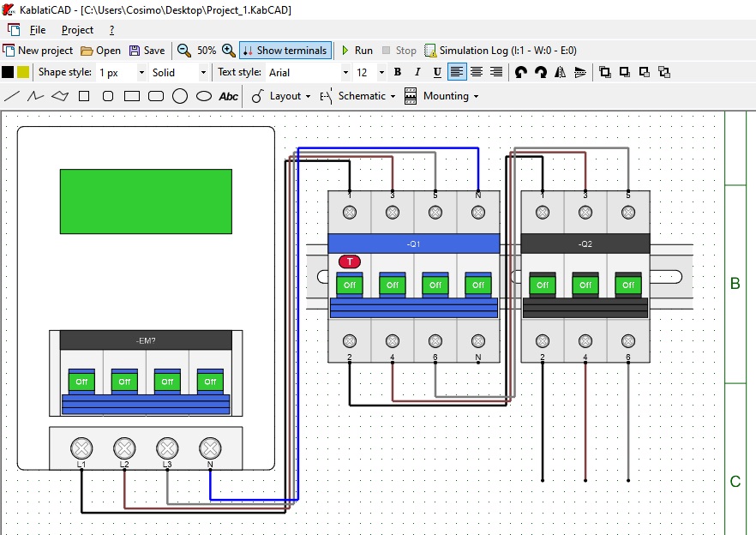The width and height of the screenshot is (756, 535).
Task: Select the square shape tool
Action: tap(84, 96)
